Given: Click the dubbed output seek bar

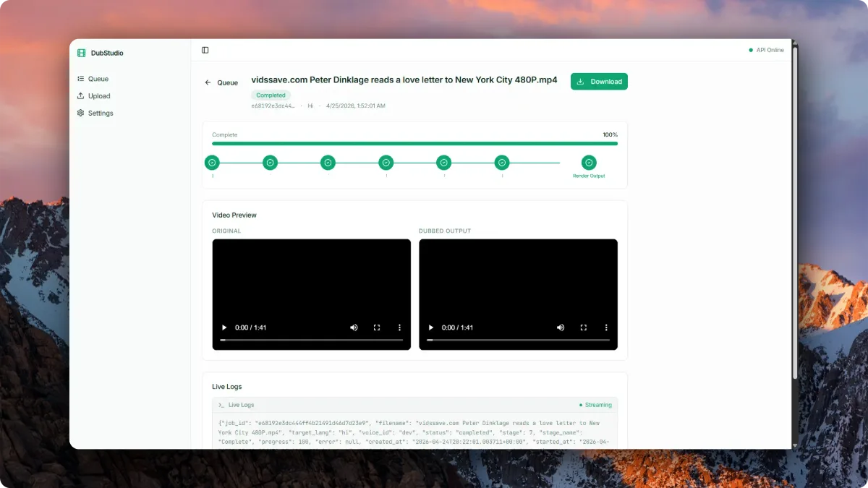Looking at the screenshot, I should 518,340.
